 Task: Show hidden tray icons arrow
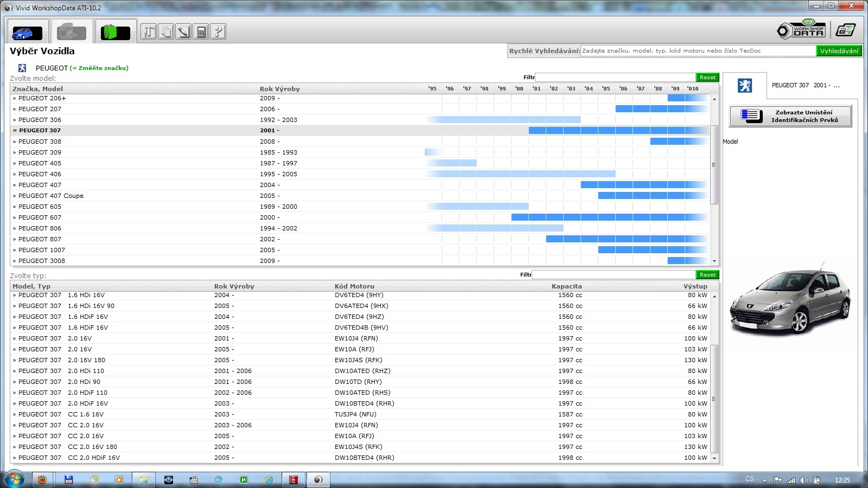coord(764,480)
